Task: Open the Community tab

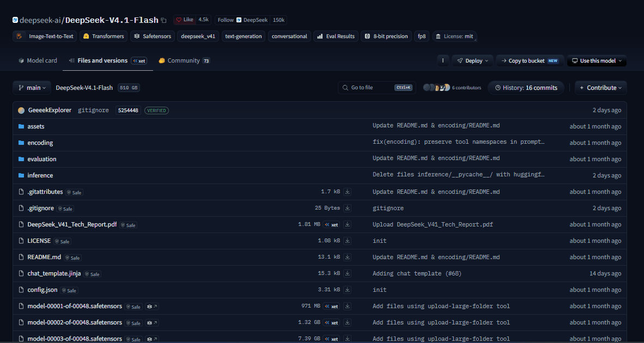Action: click(184, 61)
